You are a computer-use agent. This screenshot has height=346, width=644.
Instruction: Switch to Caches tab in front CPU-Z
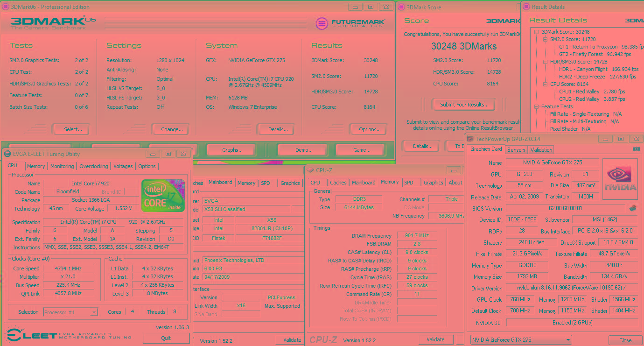(x=338, y=183)
